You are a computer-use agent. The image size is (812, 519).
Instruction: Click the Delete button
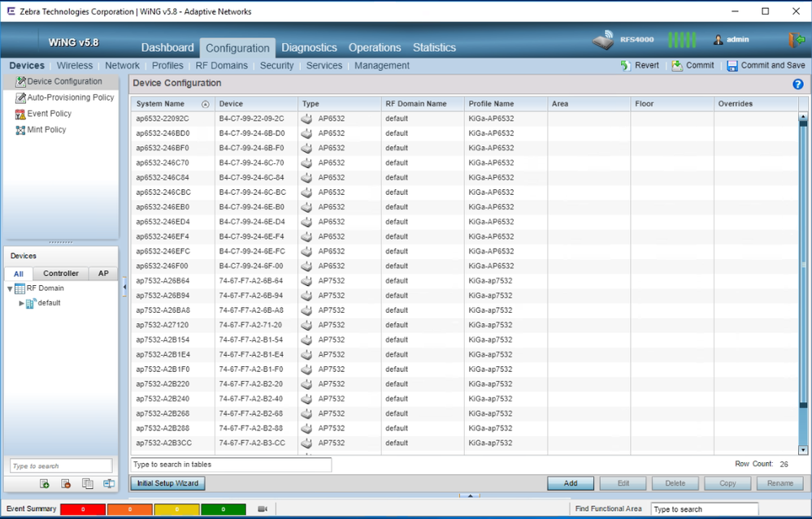(675, 483)
